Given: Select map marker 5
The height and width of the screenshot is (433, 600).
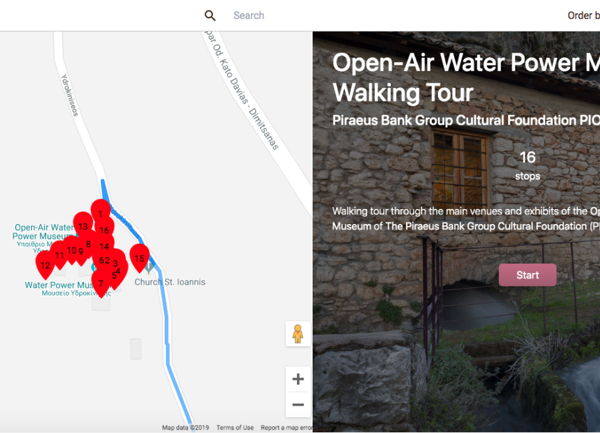Looking at the screenshot, I should (x=114, y=276).
